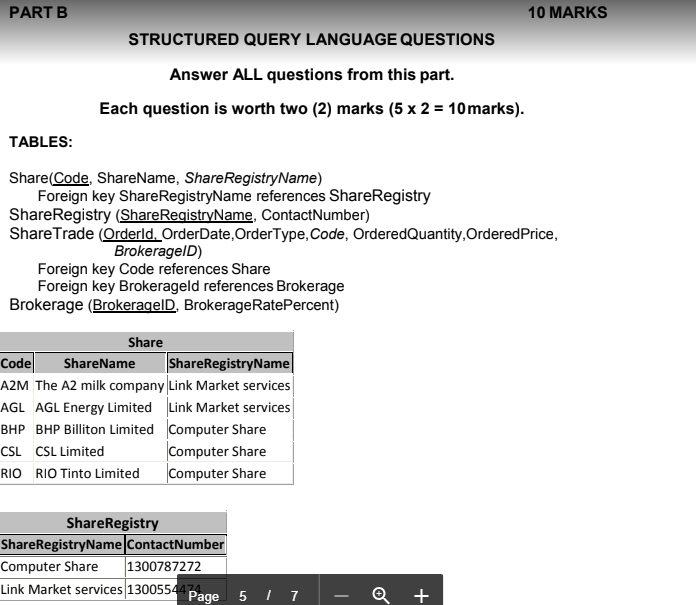696x605 pixels.
Task: Click 'The A2 milk company' cell
Action: (100, 386)
